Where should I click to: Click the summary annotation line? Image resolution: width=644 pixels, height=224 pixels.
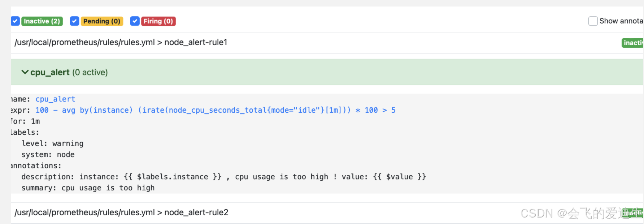[x=88, y=188]
